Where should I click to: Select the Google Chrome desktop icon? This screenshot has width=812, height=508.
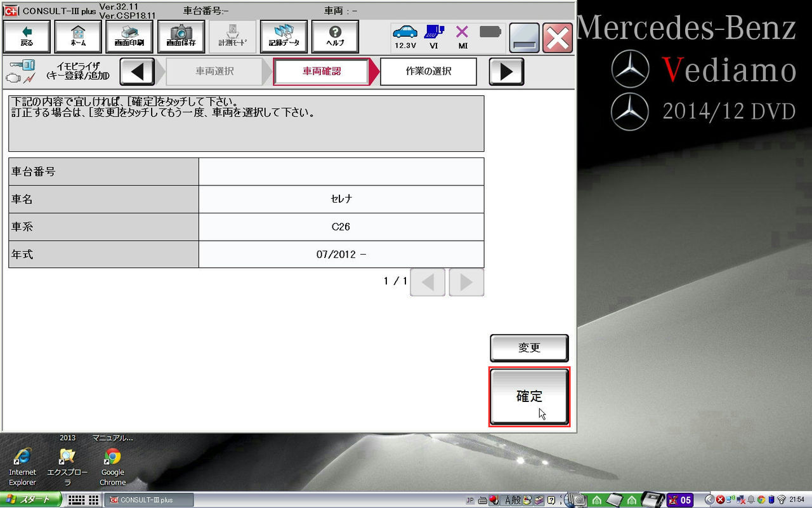pyautogui.click(x=112, y=467)
